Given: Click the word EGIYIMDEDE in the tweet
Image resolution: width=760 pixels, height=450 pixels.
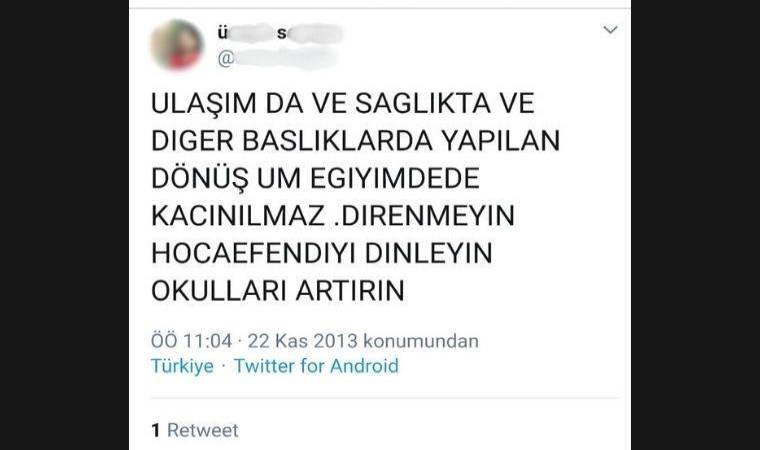Looking at the screenshot, I should (x=395, y=178).
